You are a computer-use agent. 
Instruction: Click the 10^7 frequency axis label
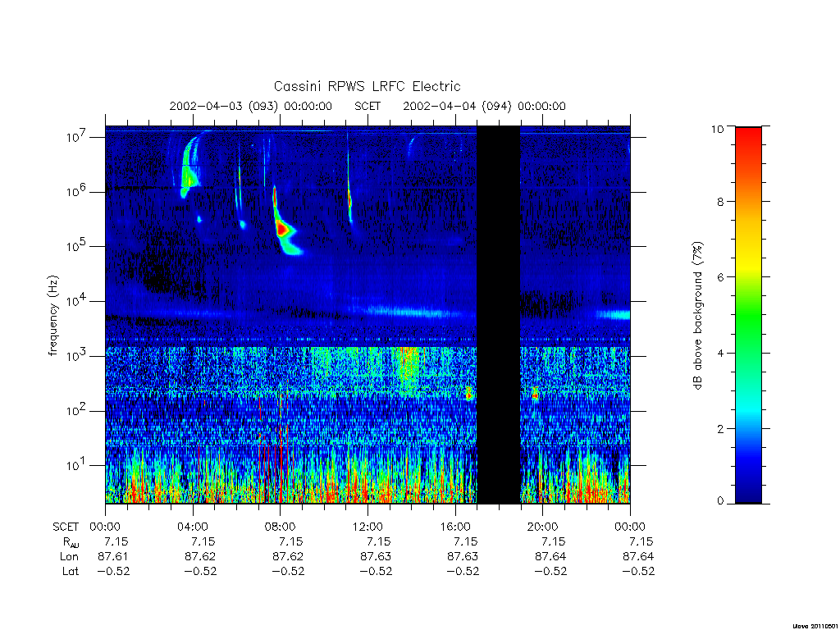pyautogui.click(x=78, y=136)
